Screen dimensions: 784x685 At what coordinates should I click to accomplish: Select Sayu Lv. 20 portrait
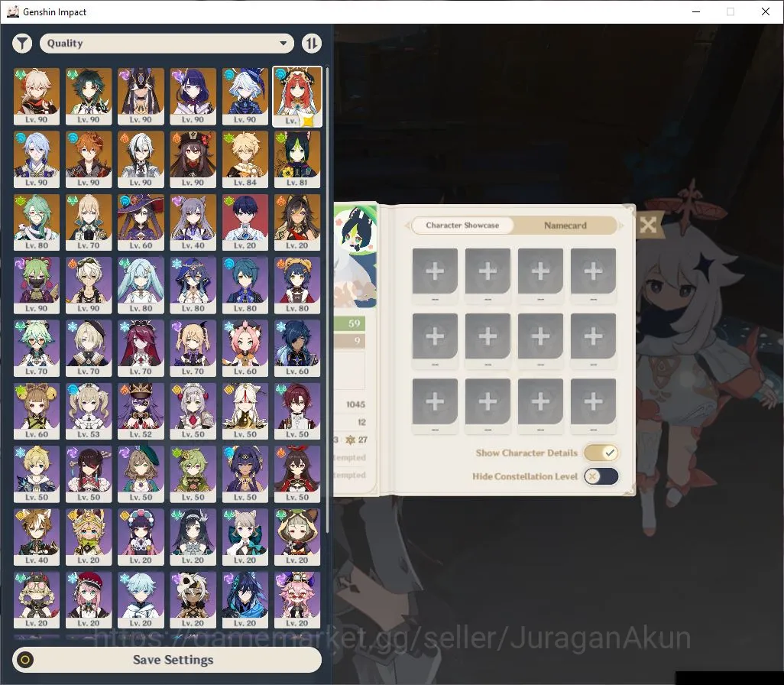click(x=297, y=537)
